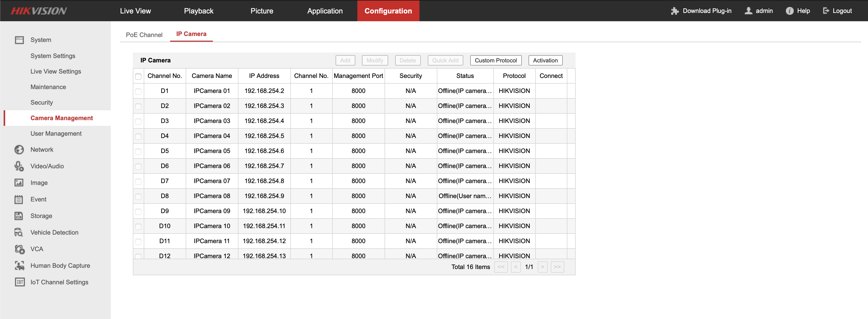868x319 pixels.
Task: Click the Network globe icon in sidebar
Action: point(19,150)
